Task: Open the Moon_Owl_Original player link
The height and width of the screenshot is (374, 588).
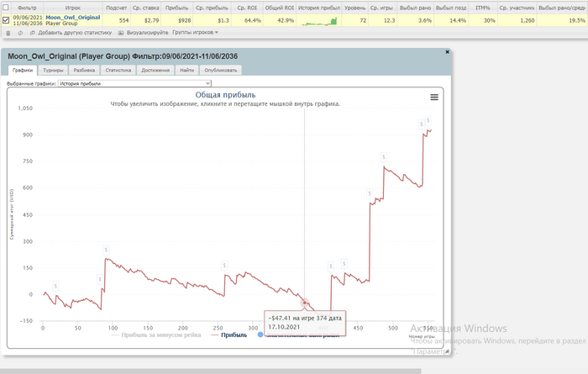Action: (x=73, y=18)
